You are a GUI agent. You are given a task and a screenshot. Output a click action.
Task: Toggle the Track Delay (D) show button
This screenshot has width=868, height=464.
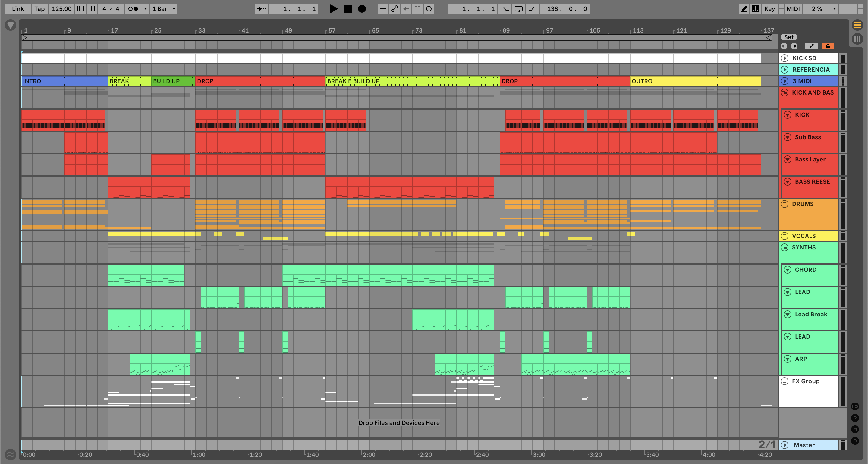(x=855, y=441)
